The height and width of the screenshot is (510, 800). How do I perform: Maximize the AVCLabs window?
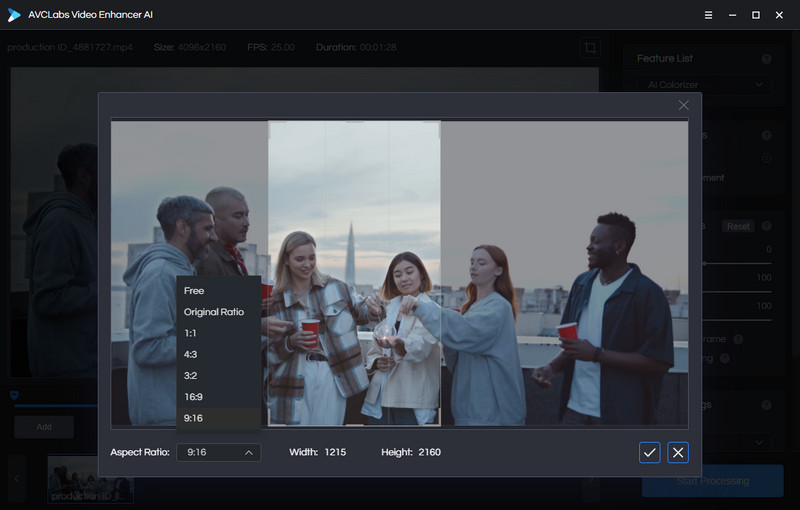coord(756,15)
